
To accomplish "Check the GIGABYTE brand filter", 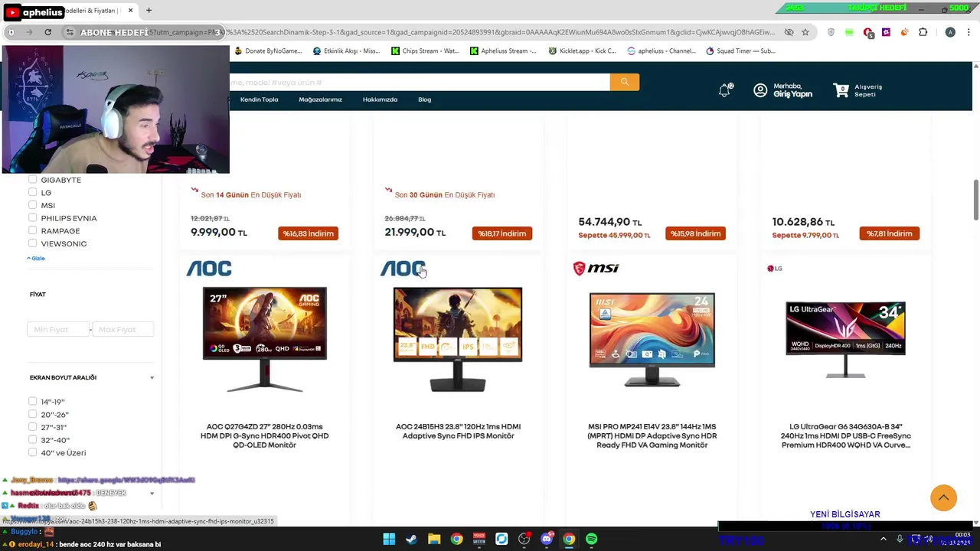I will 32,180.
